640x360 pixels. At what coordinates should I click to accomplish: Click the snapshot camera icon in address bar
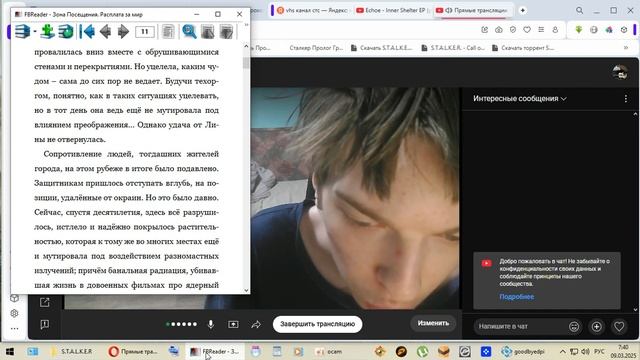coord(499,29)
